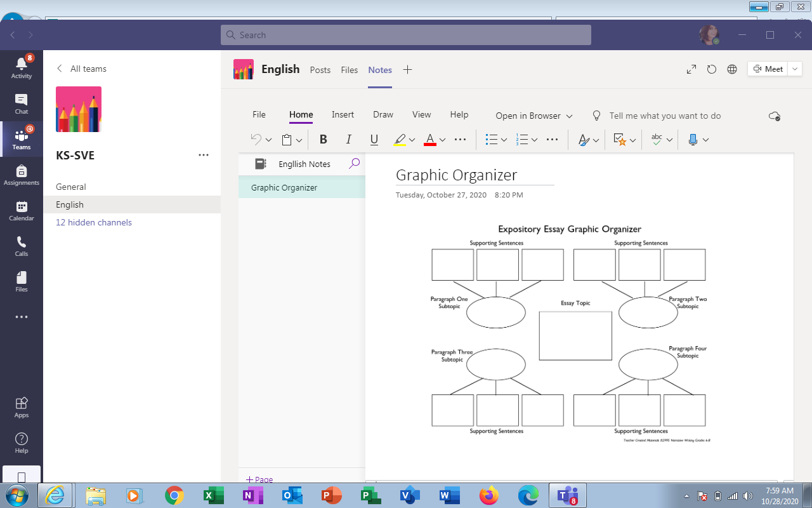Viewport: 812px width, 508px height.
Task: Toggle Bold formatting
Action: [324, 140]
